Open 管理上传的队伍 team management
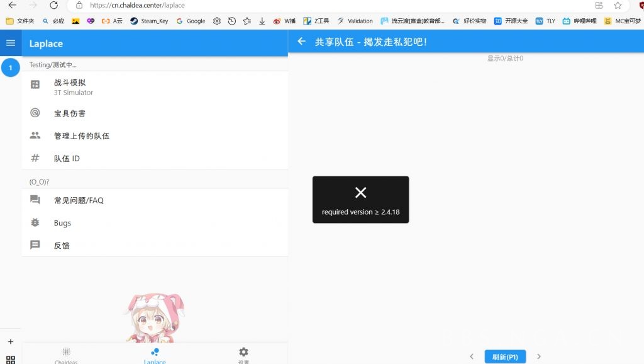The image size is (644, 364). coord(80,135)
